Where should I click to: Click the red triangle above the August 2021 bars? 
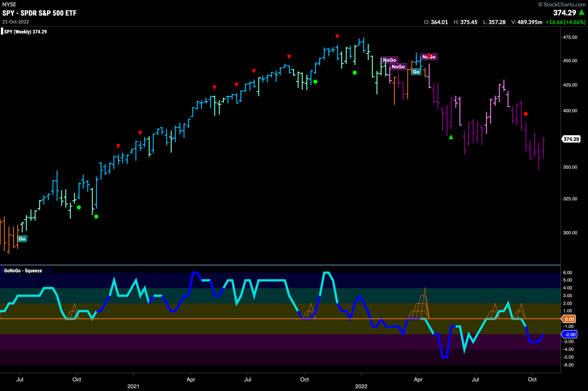click(289, 57)
